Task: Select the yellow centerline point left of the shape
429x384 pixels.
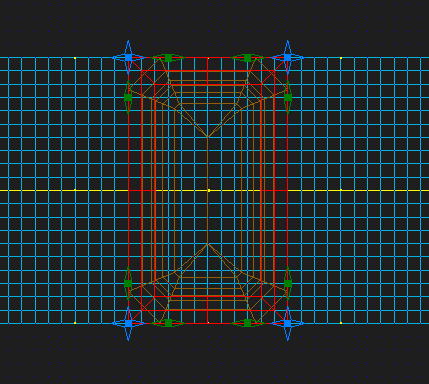Action: (75, 190)
